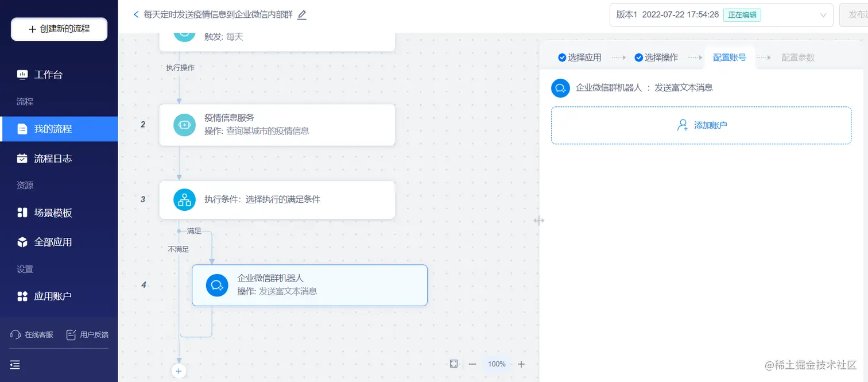Click the 100% zoom level indicator
The image size is (868, 382).
(497, 364)
